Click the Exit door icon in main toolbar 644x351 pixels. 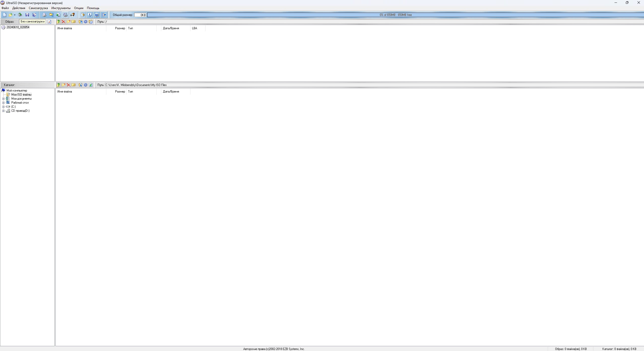104,15
